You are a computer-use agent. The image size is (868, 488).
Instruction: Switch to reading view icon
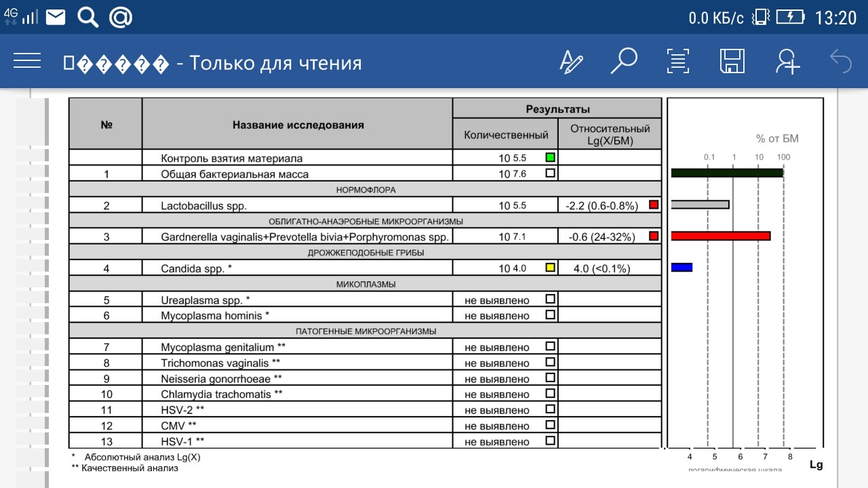tap(677, 62)
